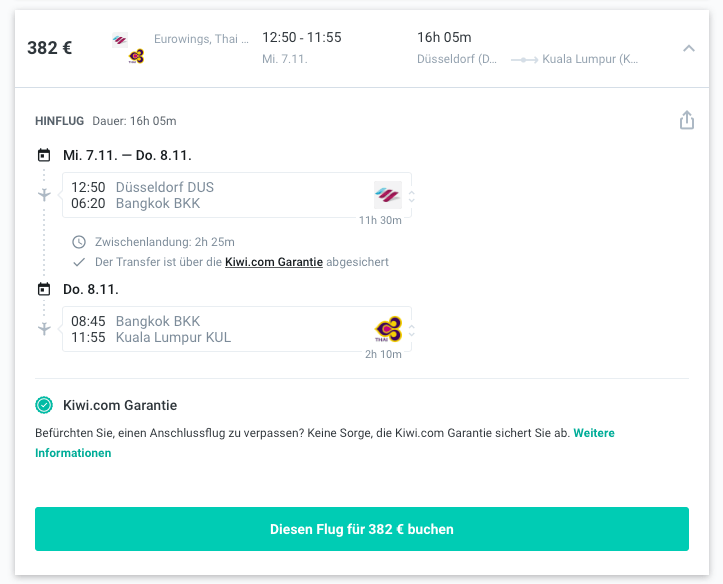Screen dimensions: 723x584
Task: Click airplane icon next to second segment
Action: click(x=44, y=329)
